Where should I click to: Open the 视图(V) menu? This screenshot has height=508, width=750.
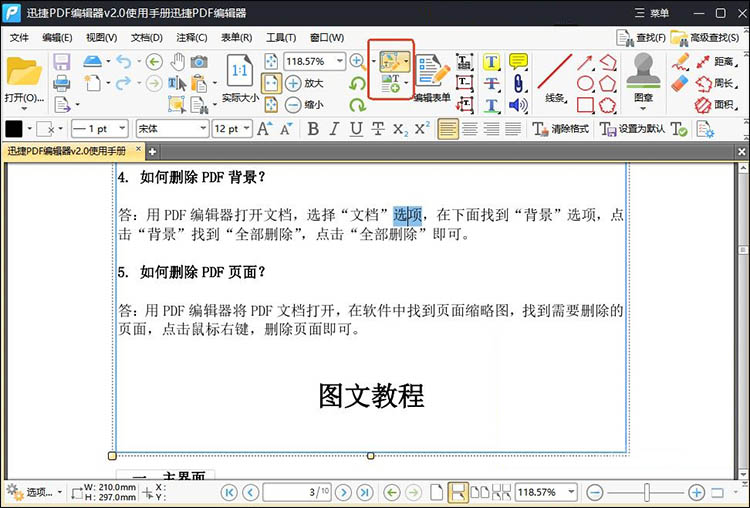[101, 37]
